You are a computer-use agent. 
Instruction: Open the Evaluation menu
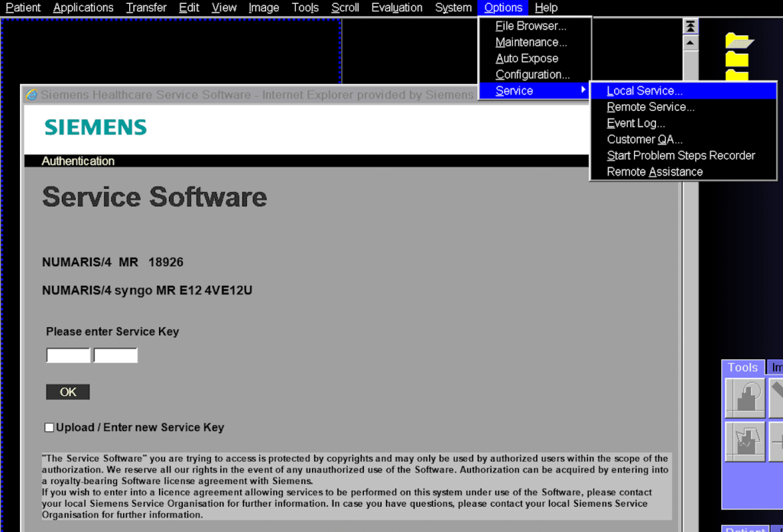pyautogui.click(x=397, y=8)
